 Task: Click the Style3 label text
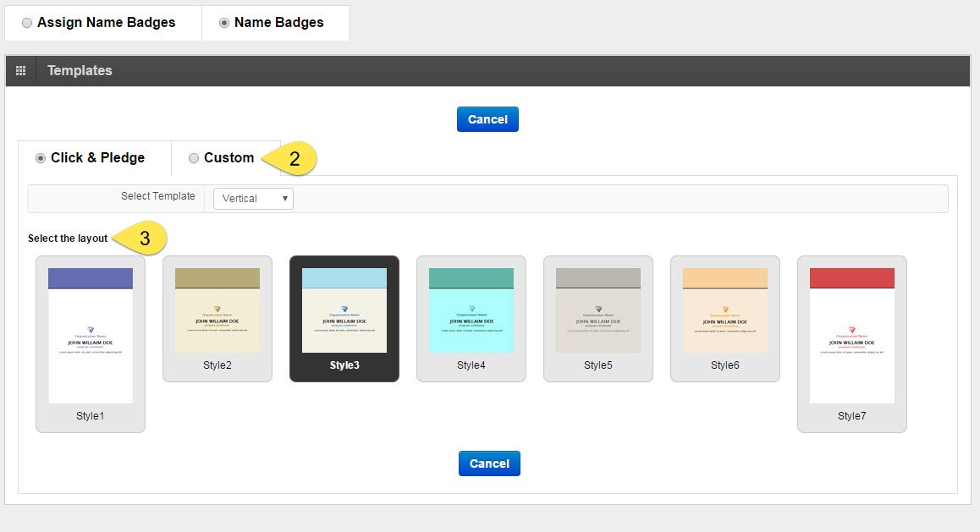(x=344, y=365)
